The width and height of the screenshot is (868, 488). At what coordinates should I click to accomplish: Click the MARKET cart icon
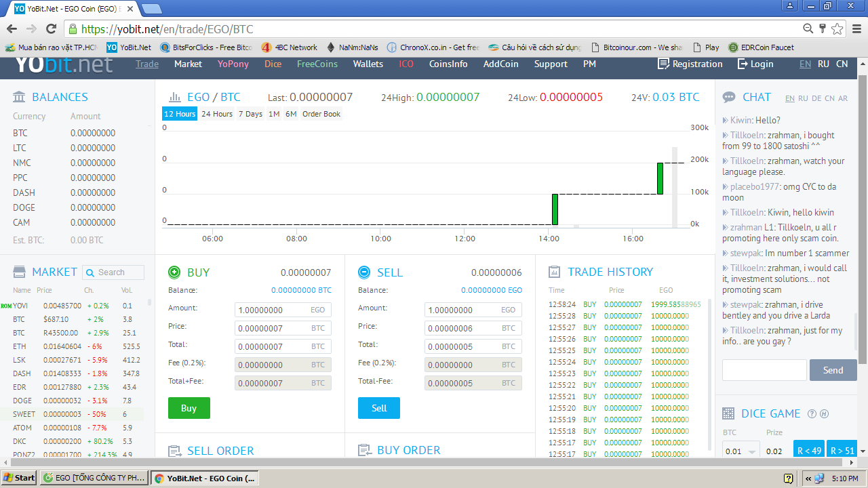click(20, 272)
